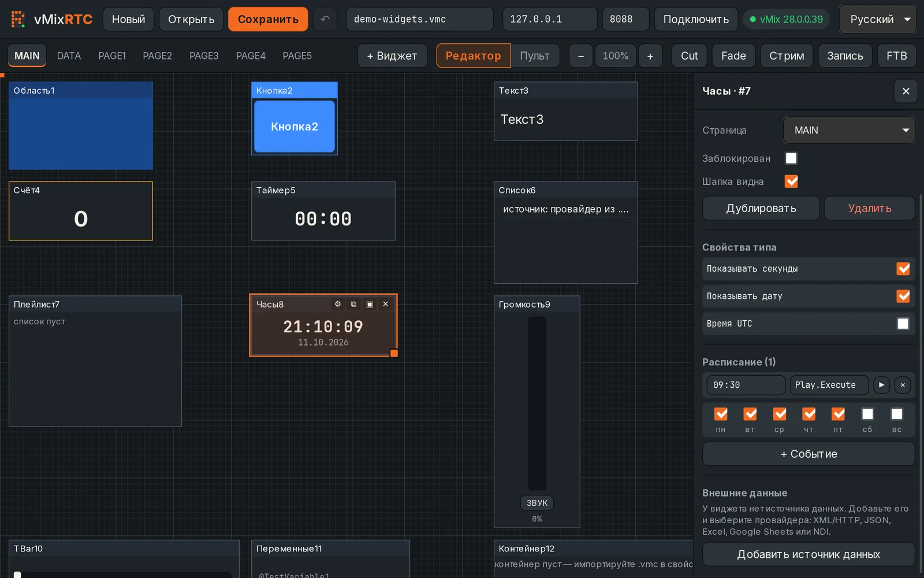Add schedule event with + Событие
The width and height of the screenshot is (924, 578).
808,454
